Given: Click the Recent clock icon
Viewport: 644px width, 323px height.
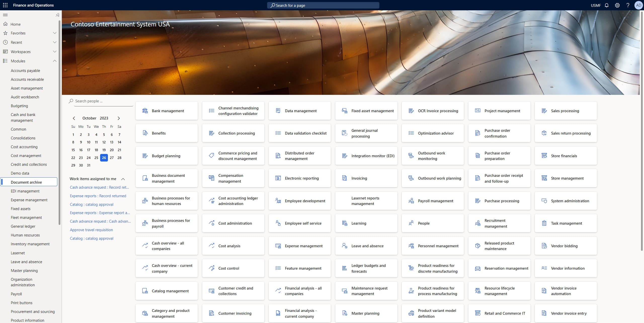Looking at the screenshot, I should (5, 42).
